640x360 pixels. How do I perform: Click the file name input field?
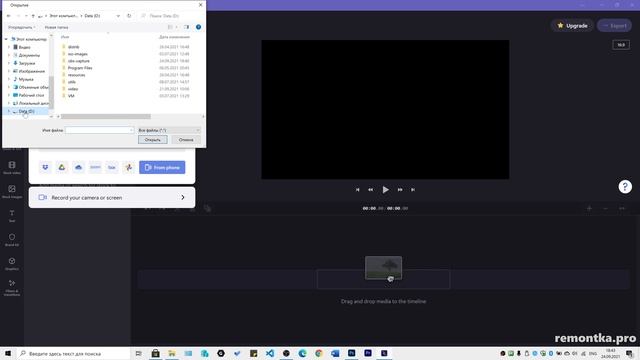99,130
